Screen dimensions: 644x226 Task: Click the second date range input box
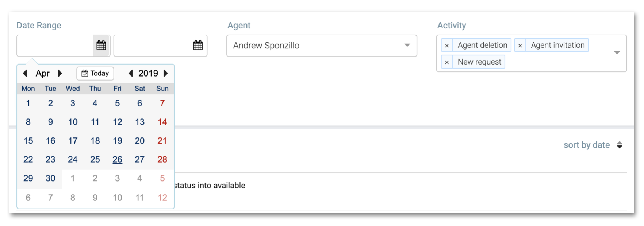pyautogui.click(x=153, y=45)
